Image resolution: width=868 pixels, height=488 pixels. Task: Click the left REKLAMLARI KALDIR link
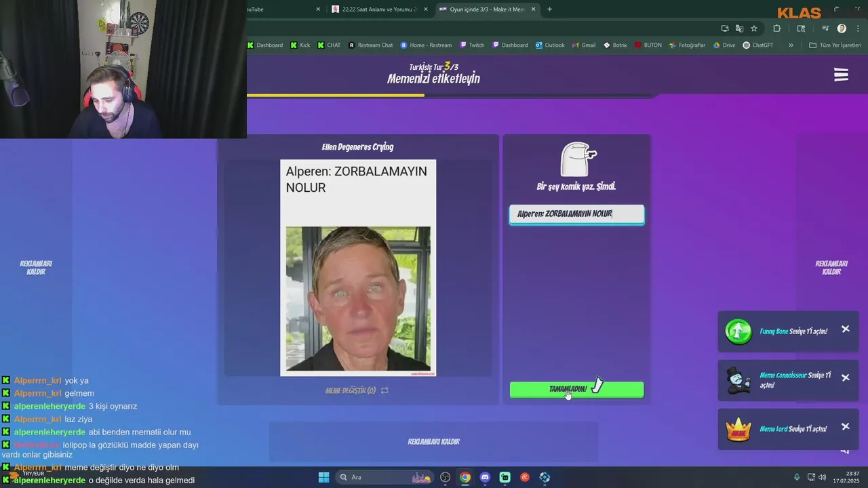click(x=36, y=268)
